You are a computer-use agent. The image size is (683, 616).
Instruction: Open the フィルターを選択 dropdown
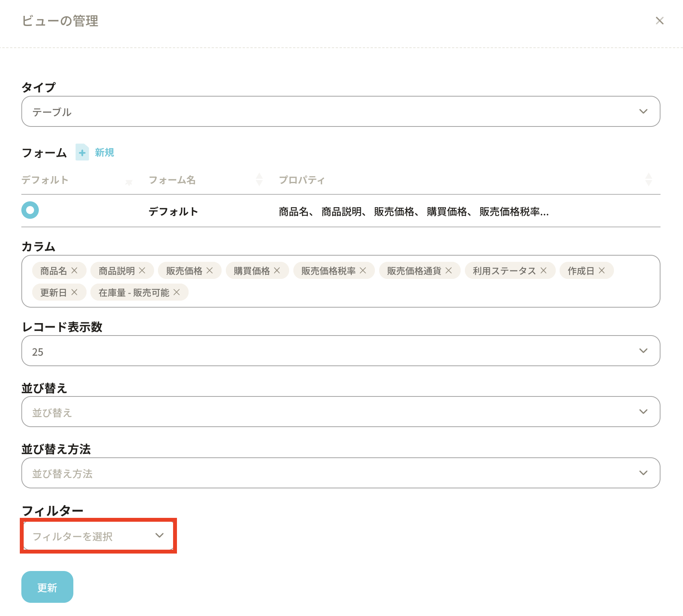pyautogui.click(x=98, y=536)
